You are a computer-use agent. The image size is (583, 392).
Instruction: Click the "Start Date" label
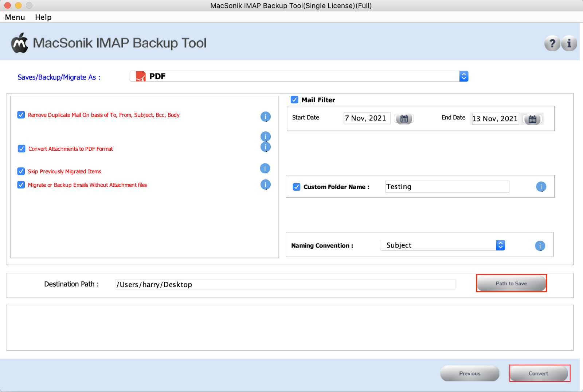pos(306,118)
